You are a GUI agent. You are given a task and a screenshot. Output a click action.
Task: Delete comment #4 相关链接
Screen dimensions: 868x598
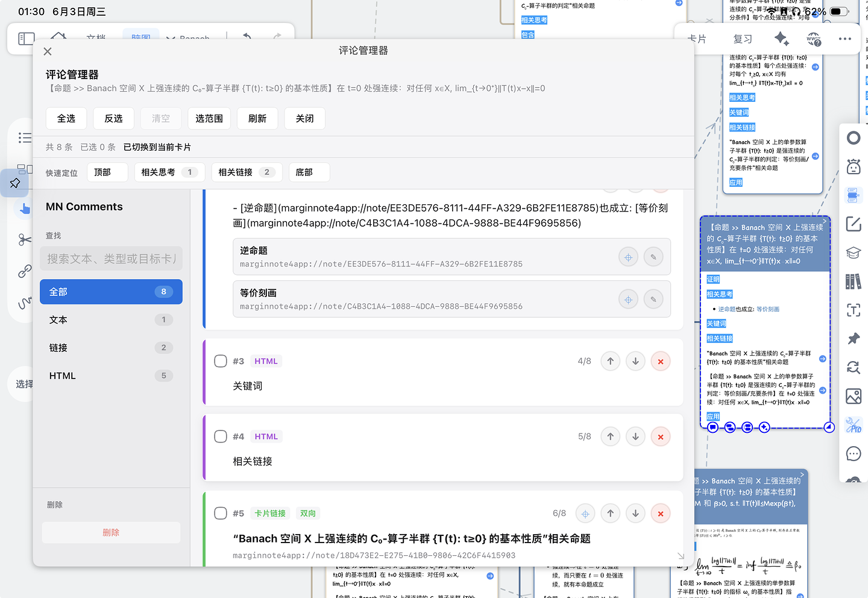[x=661, y=436]
